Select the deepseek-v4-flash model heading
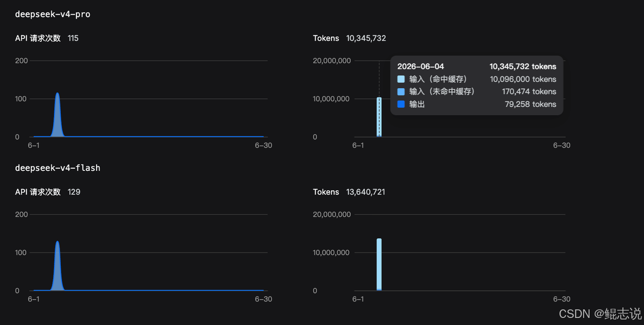Image resolution: width=644 pixels, height=325 pixels. [58, 168]
